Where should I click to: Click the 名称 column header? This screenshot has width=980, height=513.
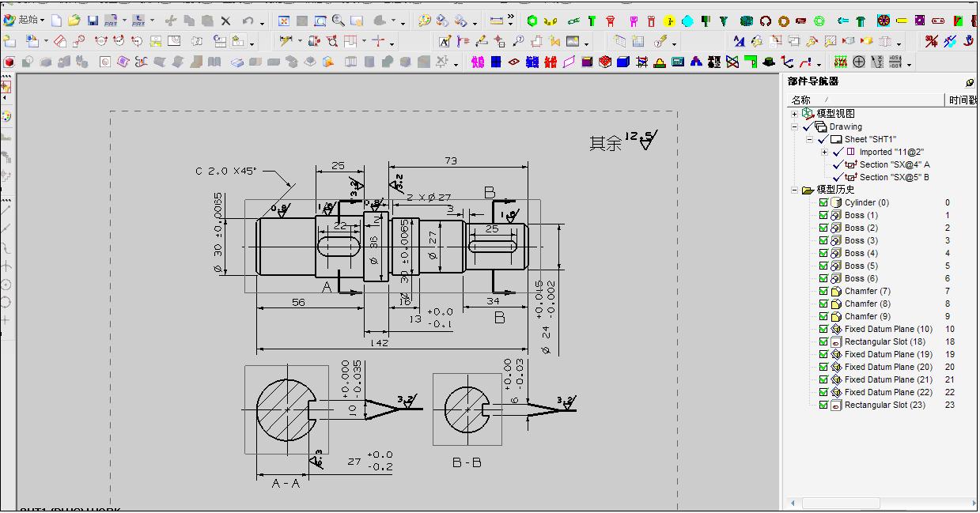coord(801,100)
